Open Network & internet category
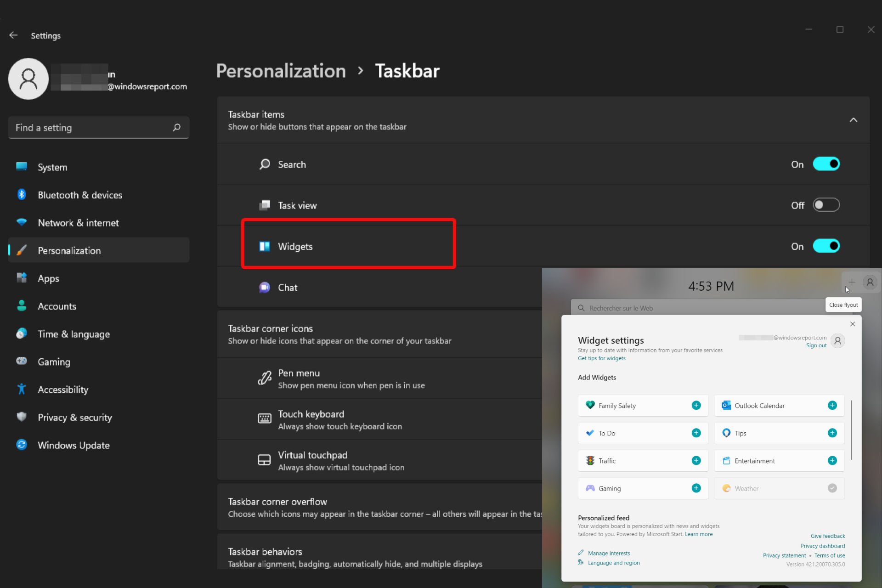Screen dimensions: 882x588 [x=99, y=223]
